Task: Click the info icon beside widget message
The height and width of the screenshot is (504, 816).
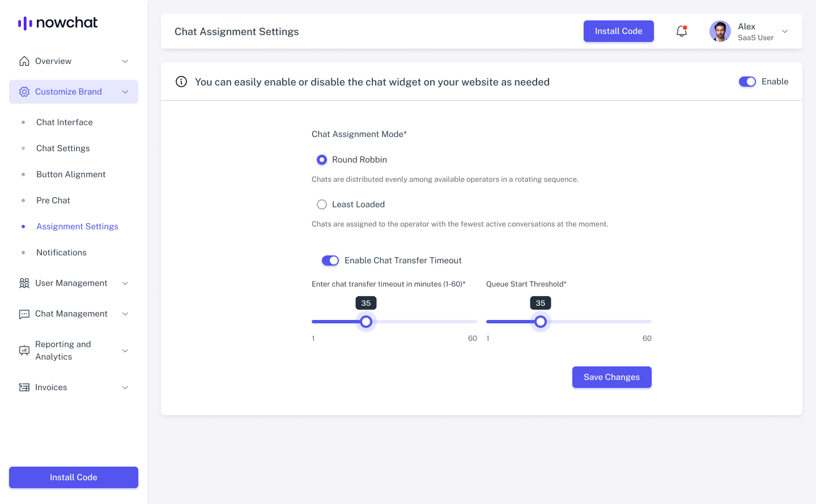Action: 181,82
